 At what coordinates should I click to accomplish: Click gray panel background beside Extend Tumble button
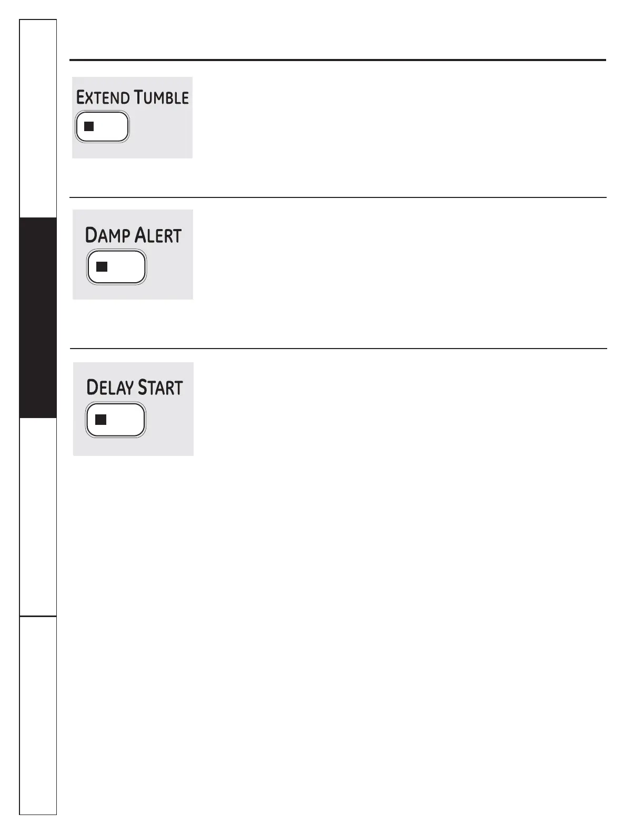[x=160, y=132]
